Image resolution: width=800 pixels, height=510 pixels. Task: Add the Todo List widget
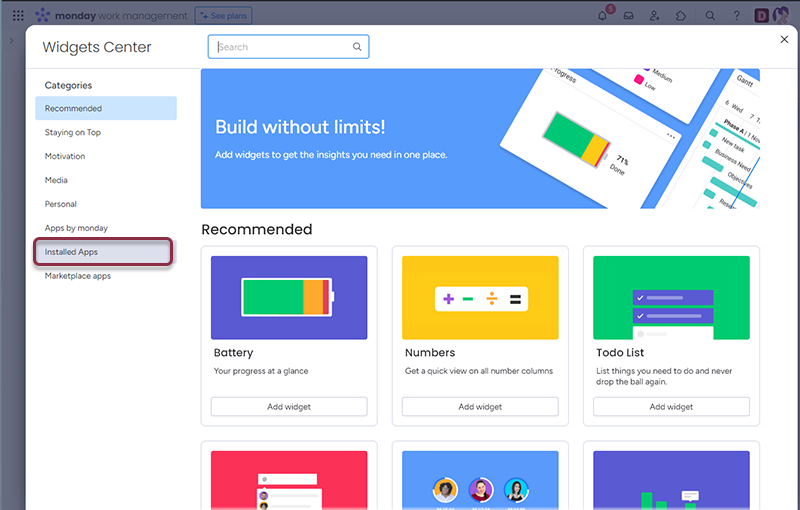[671, 407]
